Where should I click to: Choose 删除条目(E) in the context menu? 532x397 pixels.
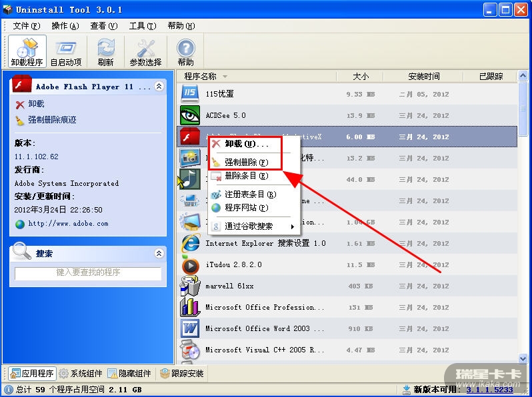254,176
